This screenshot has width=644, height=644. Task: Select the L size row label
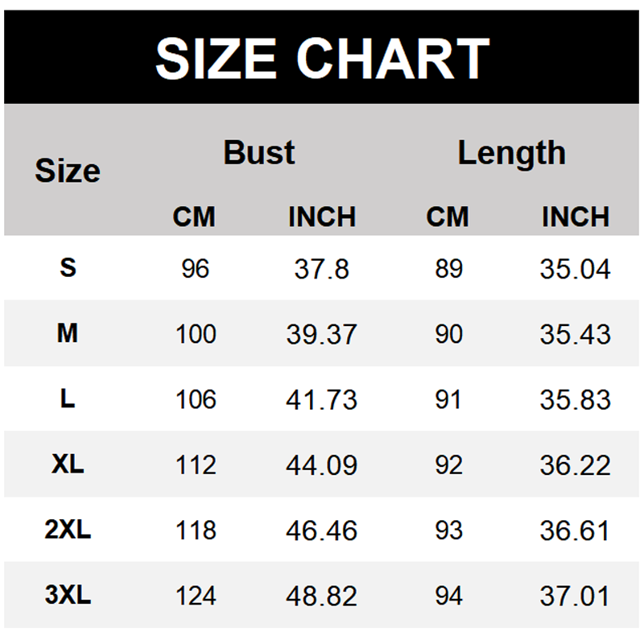(68, 398)
